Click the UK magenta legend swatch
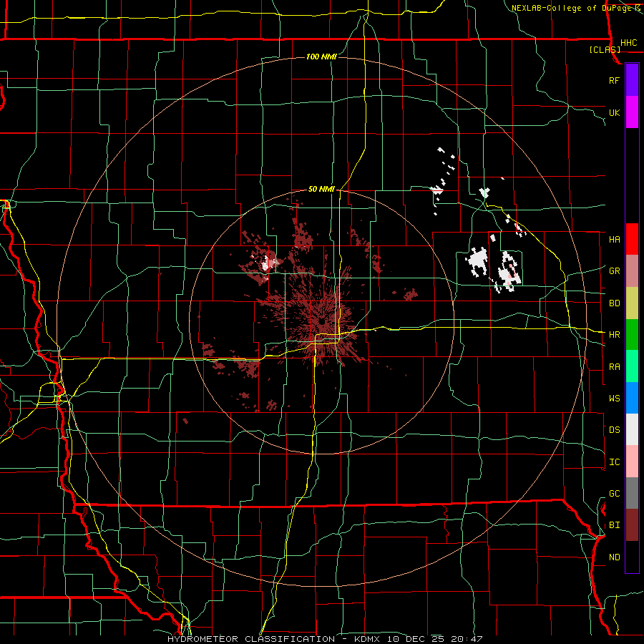This screenshot has height=644, width=644. (x=632, y=112)
